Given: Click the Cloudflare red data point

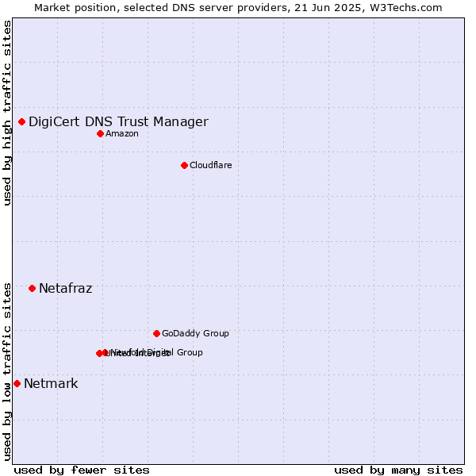Looking at the screenshot, I should coord(184,166).
